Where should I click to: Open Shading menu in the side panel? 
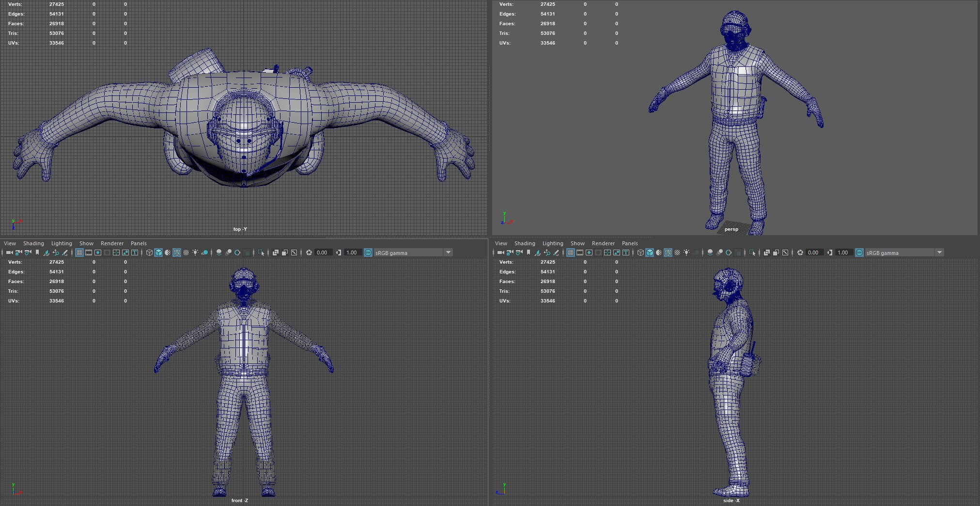[525, 243]
